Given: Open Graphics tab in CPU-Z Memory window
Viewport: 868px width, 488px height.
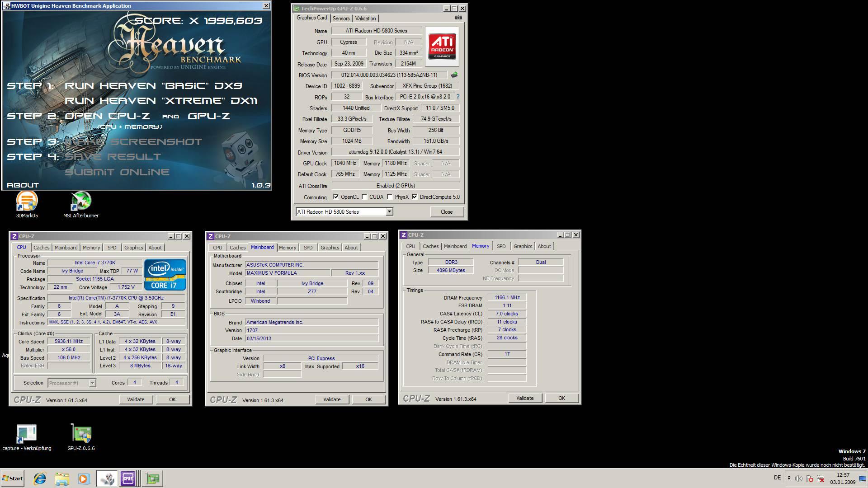Looking at the screenshot, I should pos(523,246).
